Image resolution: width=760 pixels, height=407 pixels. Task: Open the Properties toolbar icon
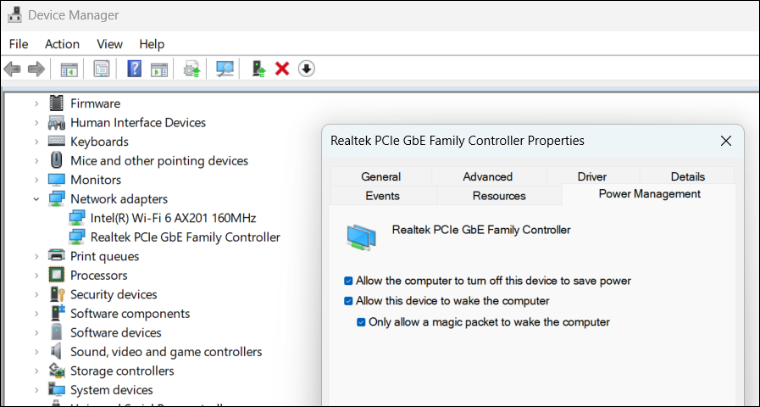point(101,69)
